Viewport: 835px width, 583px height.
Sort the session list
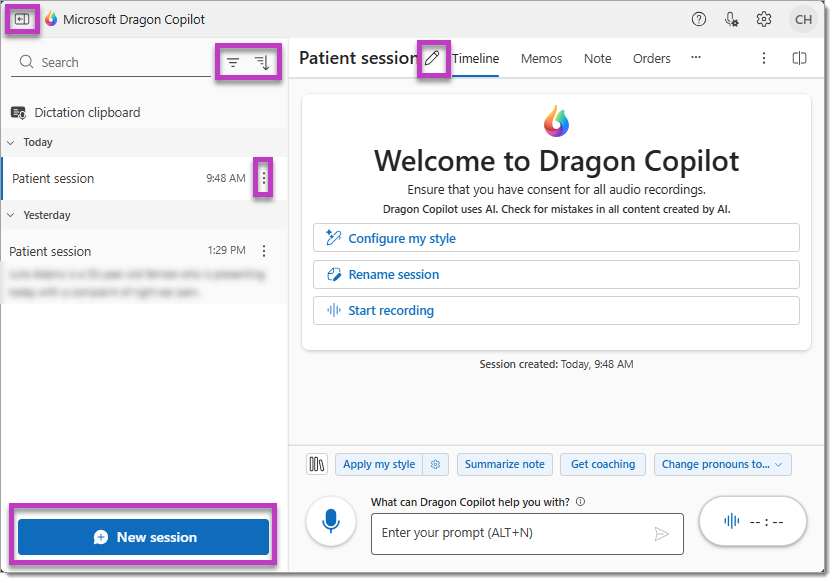click(x=262, y=62)
